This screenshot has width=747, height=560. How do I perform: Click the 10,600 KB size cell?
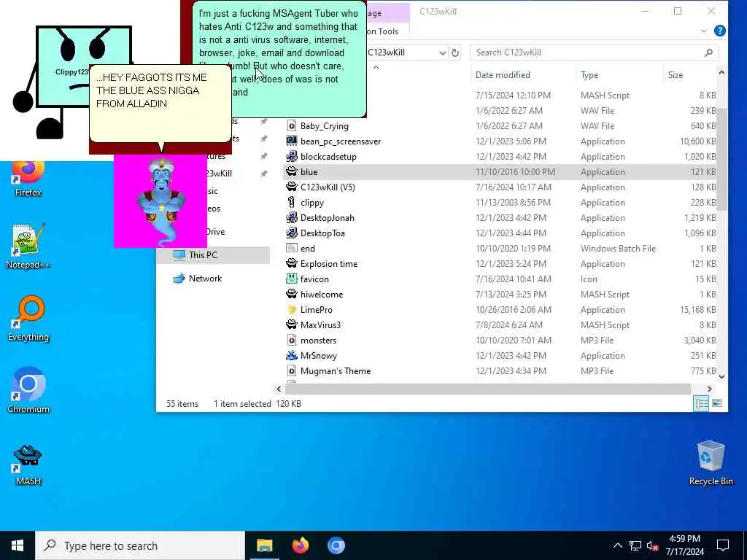click(697, 141)
